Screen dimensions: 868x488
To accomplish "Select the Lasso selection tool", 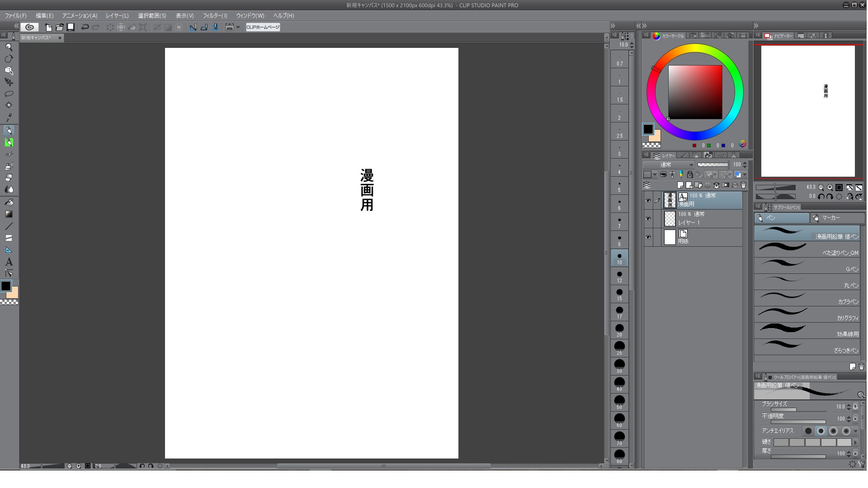I will coord(9,94).
